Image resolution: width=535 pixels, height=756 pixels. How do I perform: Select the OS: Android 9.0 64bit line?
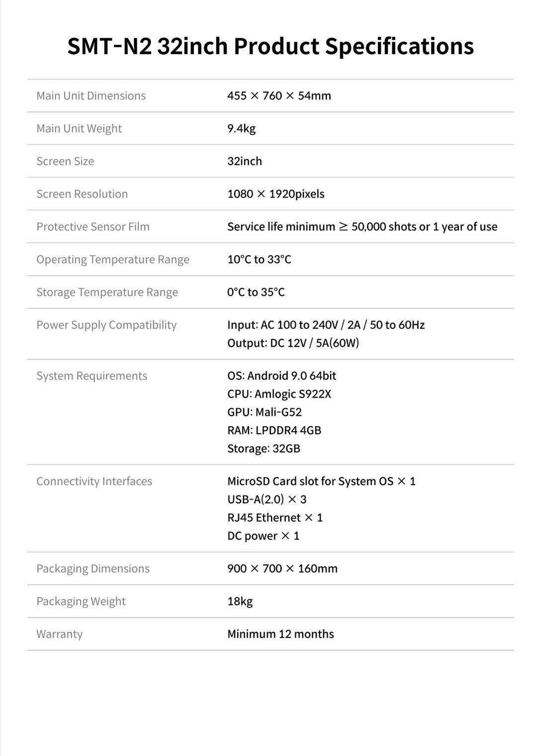(x=281, y=376)
